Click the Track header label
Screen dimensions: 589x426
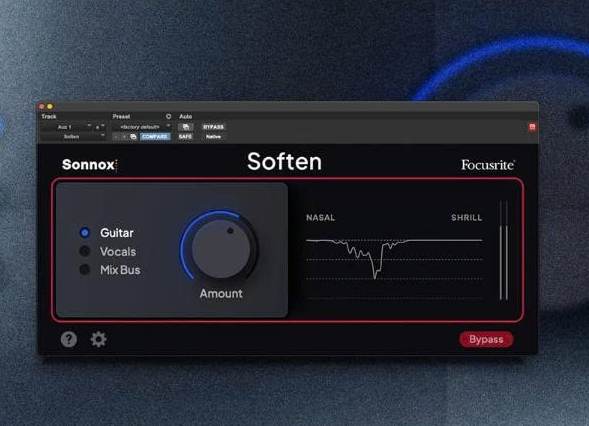[49, 116]
